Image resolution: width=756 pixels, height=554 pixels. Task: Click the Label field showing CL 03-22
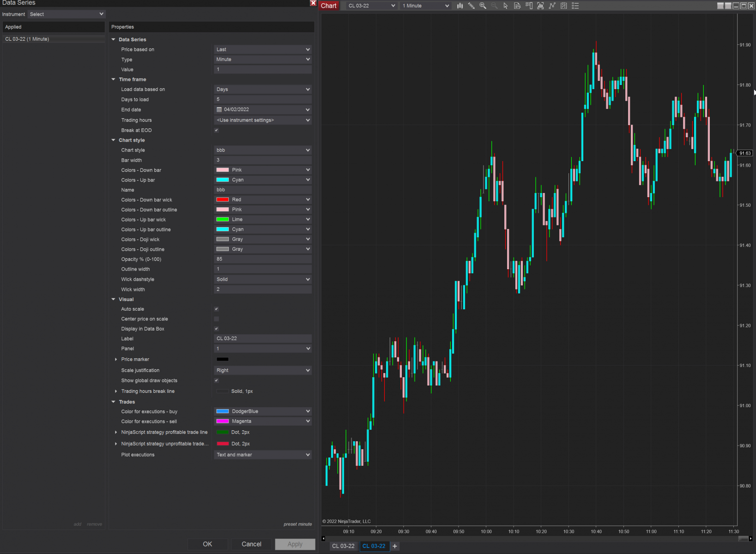263,339
